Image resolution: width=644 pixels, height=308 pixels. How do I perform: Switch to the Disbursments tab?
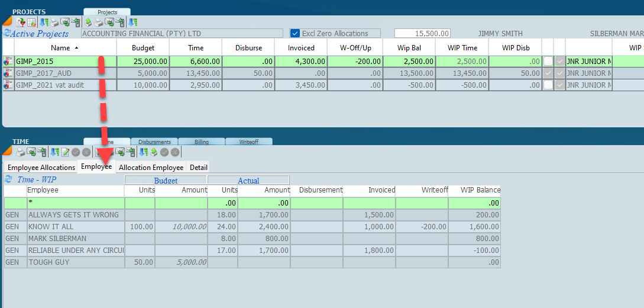[x=154, y=142]
